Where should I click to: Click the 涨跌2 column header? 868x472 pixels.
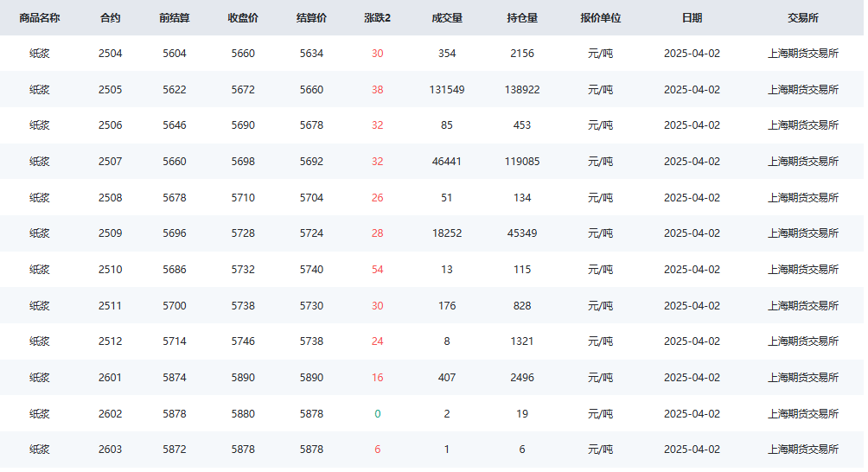(x=378, y=18)
